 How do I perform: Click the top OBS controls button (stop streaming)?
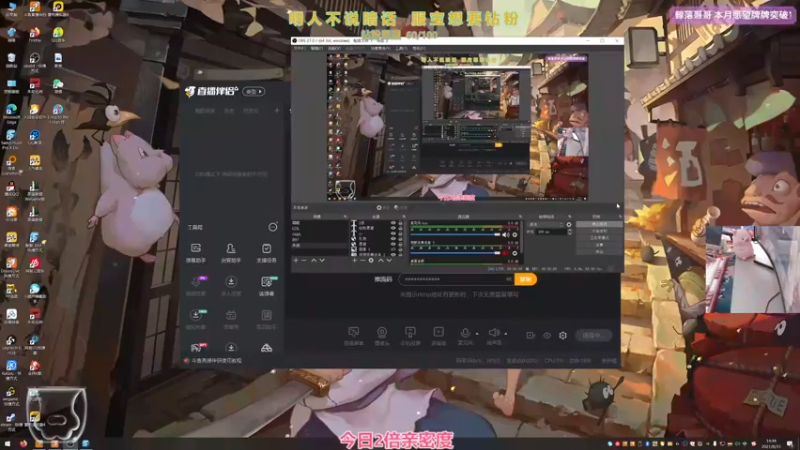tap(599, 224)
